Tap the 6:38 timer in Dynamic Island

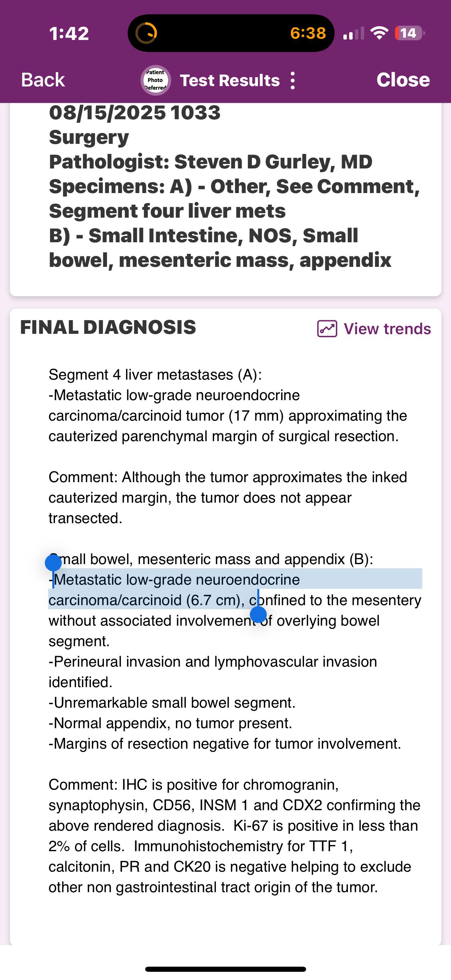click(x=308, y=33)
